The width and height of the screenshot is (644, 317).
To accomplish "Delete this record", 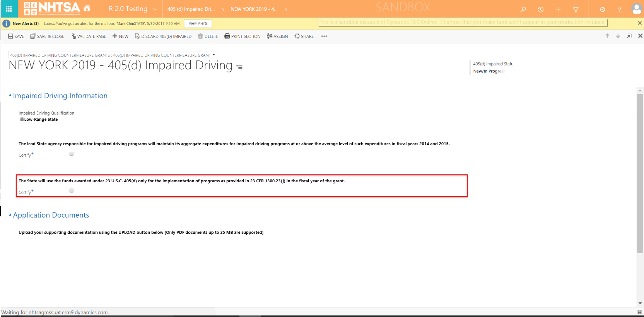I will coord(208,36).
